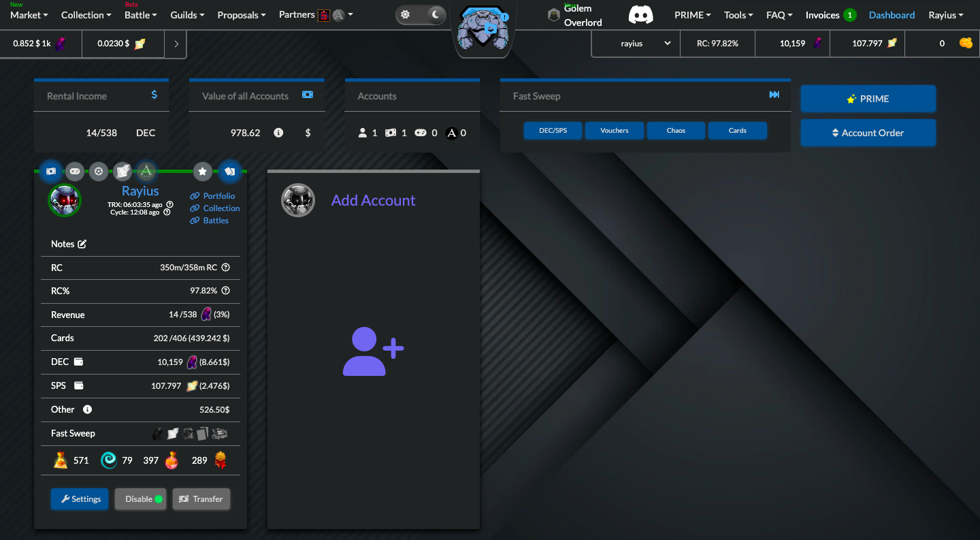This screenshot has height=540, width=980.
Task: Click the Fast Sweep SPS shard icon in card
Action: coord(173,433)
